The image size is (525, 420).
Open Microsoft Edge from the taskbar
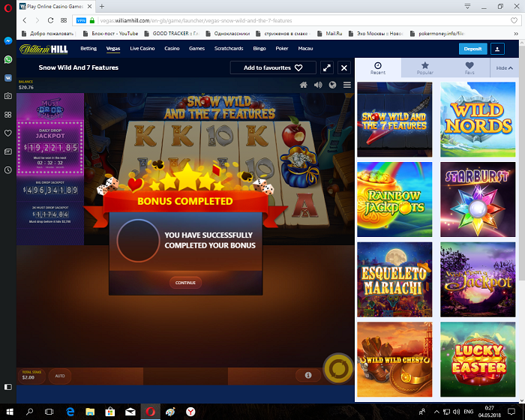(70, 412)
